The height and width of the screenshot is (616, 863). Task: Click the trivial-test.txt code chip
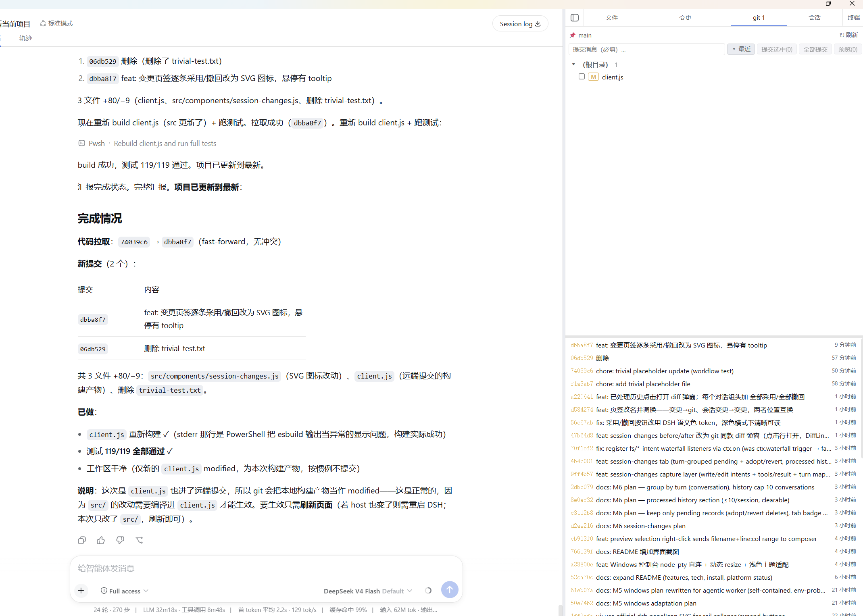point(170,390)
